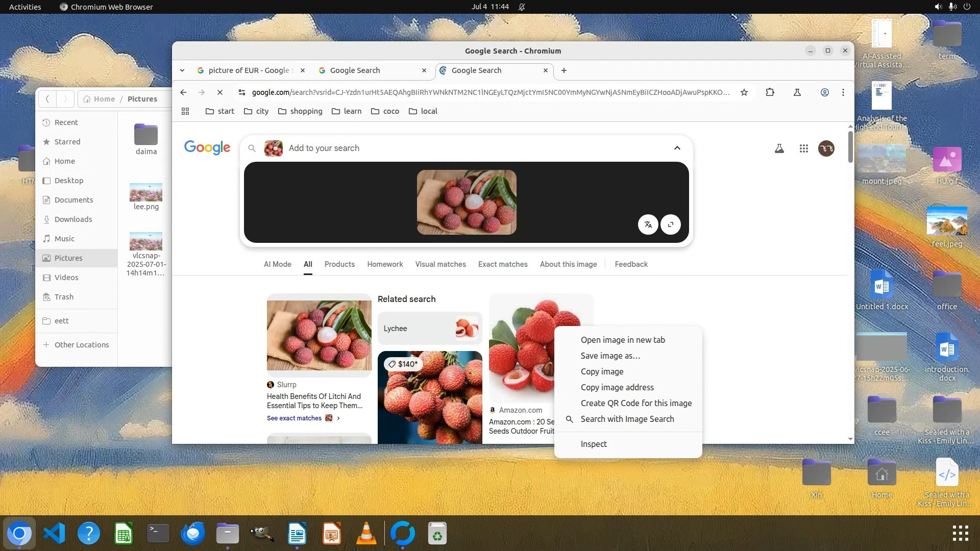Bookmark this page with the star icon
Screen dimensions: 980x551
pos(744,92)
